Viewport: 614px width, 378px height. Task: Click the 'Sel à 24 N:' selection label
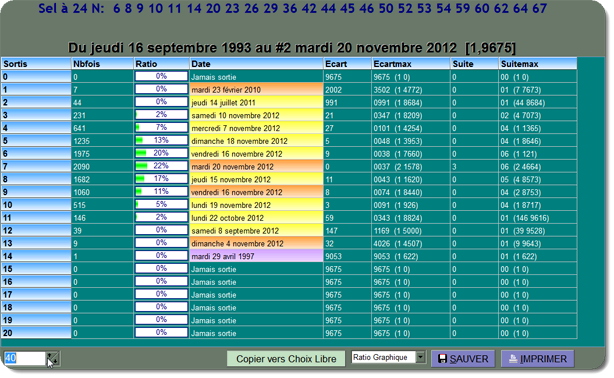click(71, 8)
